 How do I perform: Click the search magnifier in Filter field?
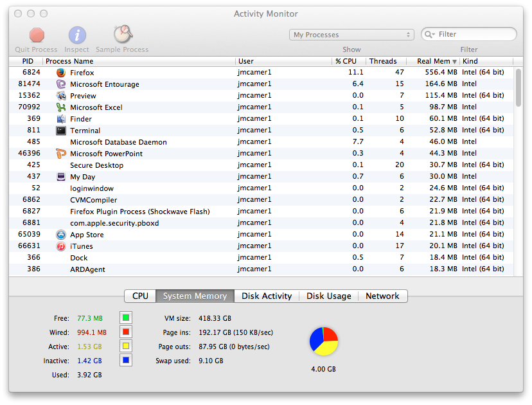tap(430, 34)
